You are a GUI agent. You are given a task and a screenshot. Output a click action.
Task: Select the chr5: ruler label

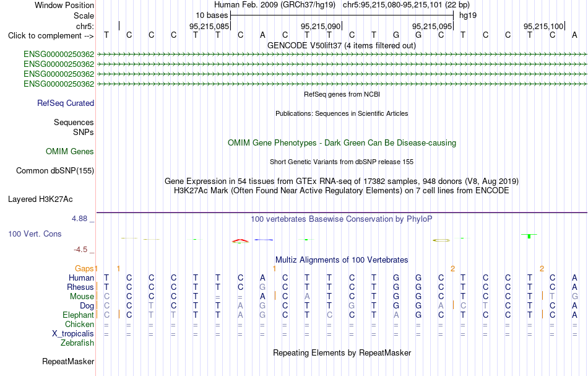pos(85,26)
